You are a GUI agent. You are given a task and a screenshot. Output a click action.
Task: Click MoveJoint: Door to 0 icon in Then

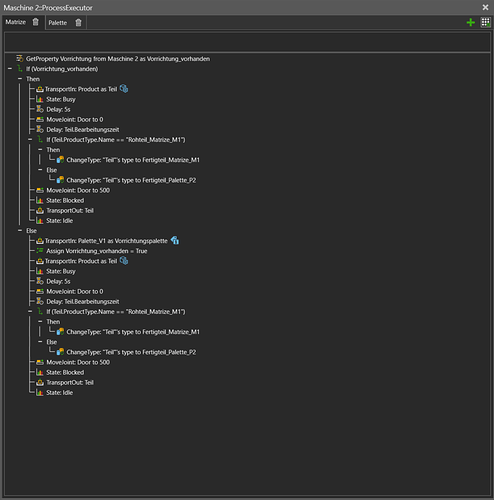coord(40,119)
